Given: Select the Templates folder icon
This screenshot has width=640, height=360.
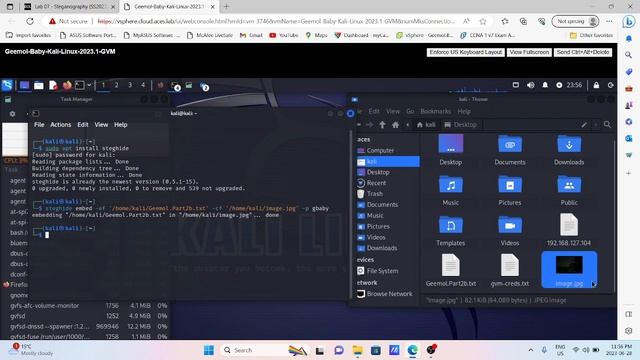Looking at the screenshot, I should (451, 230).
